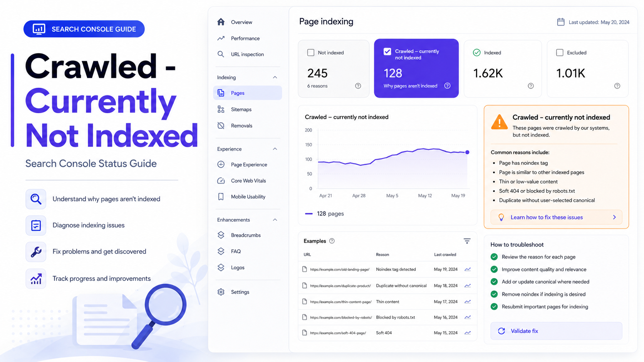This screenshot has height=362, width=644.
Task: Click help icon on Not indexed card
Action: pos(358,86)
